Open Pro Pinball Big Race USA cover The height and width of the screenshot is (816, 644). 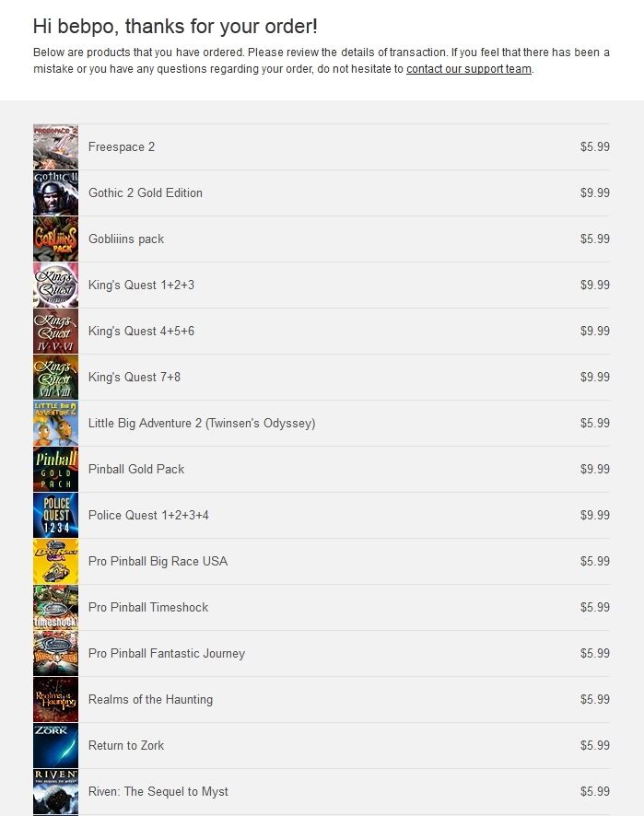[x=55, y=562]
